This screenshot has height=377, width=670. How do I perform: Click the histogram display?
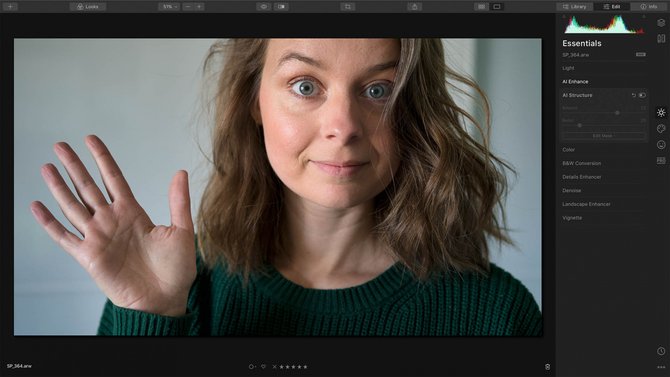[604, 24]
